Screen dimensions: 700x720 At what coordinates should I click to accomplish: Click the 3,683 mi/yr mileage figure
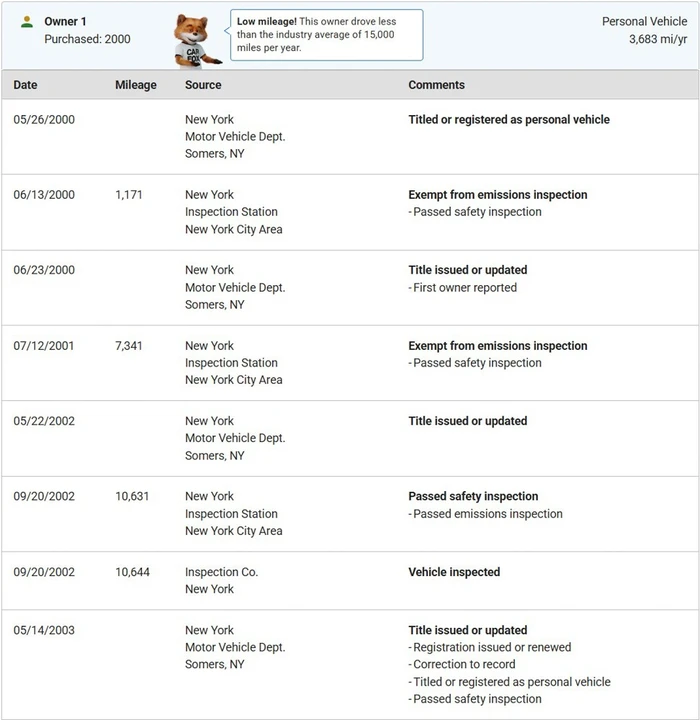click(658, 39)
